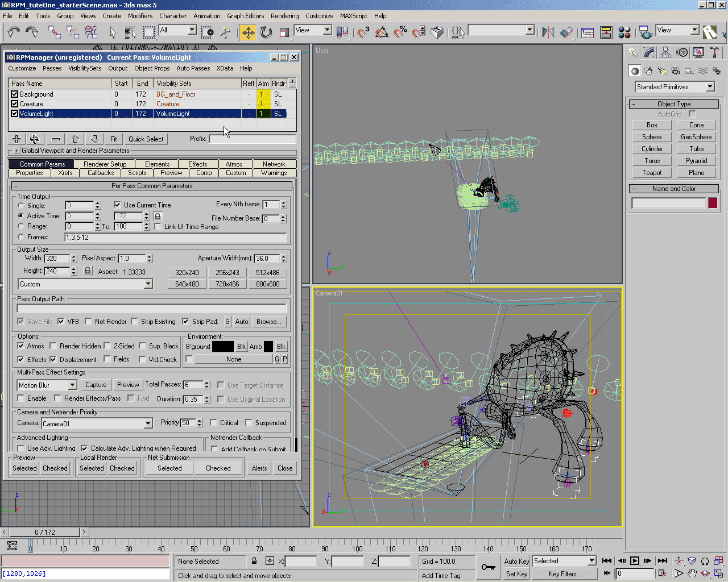
Task: Select the Select and Link tool
Action: 55,32
